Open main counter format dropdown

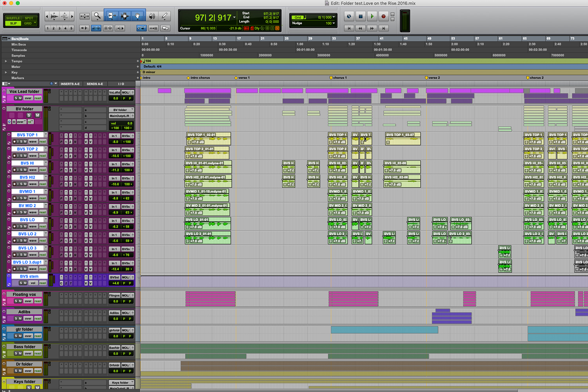pyautogui.click(x=234, y=17)
